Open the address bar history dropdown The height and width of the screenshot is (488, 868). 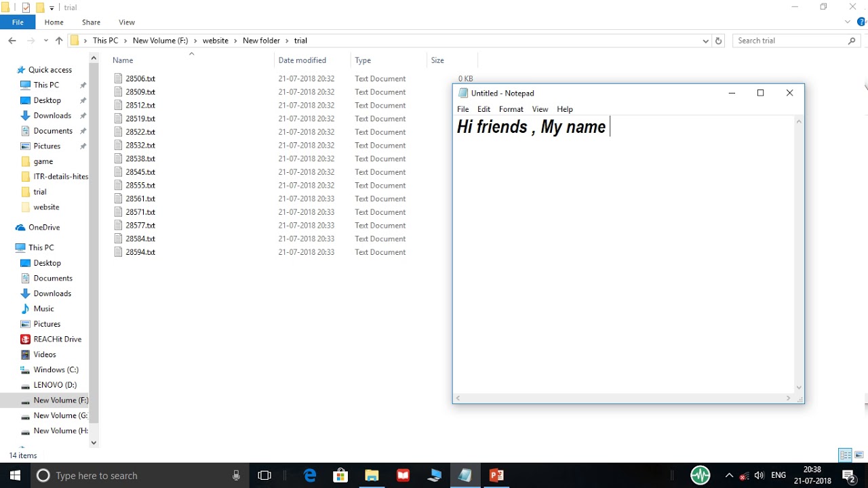pyautogui.click(x=706, y=41)
